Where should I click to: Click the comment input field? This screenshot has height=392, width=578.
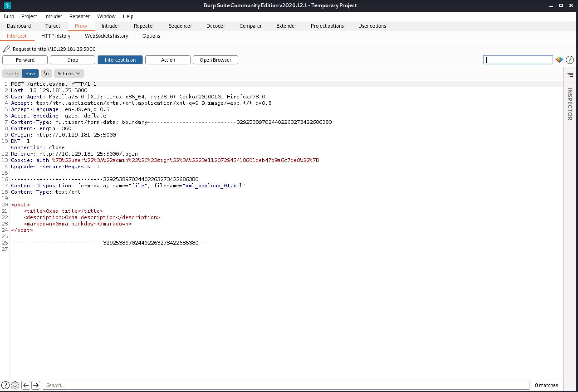tap(518, 60)
